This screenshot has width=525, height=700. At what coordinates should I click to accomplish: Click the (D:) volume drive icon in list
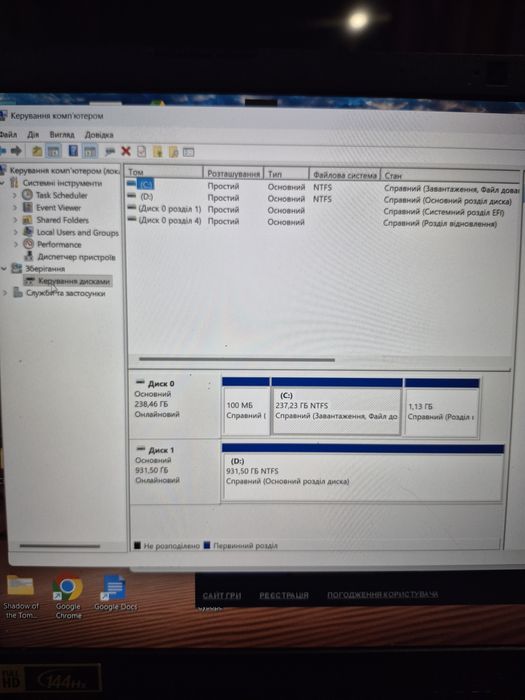pos(132,196)
